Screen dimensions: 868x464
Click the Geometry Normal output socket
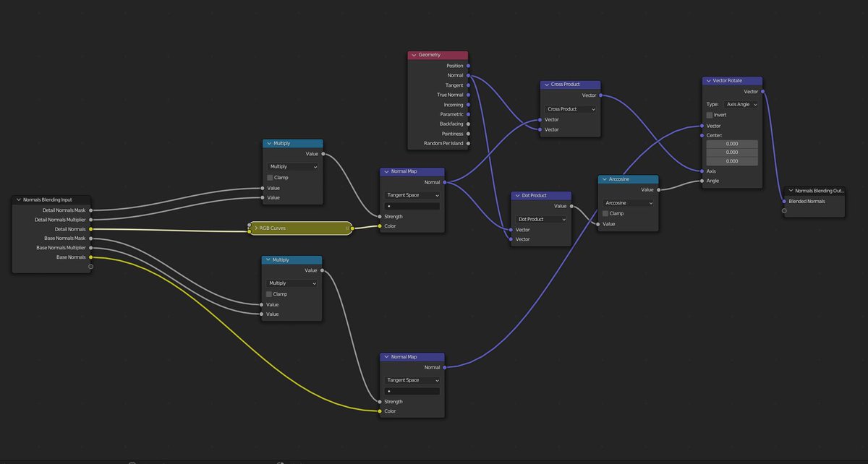pyautogui.click(x=469, y=75)
